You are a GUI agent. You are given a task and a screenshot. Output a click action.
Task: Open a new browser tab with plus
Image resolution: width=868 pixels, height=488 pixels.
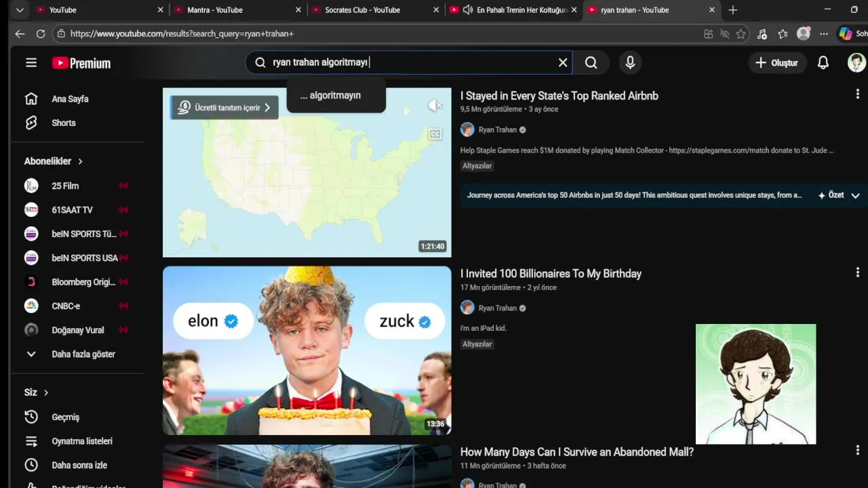(x=732, y=10)
